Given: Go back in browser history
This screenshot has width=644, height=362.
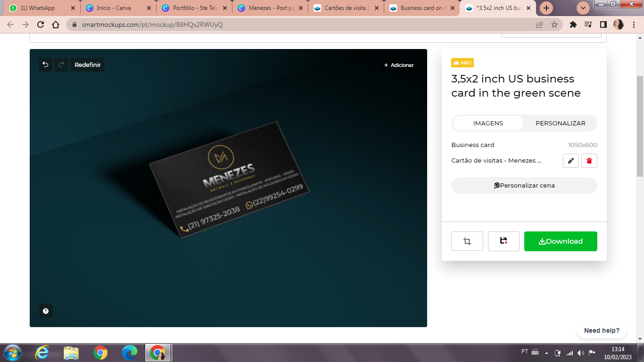Looking at the screenshot, I should 10,25.
